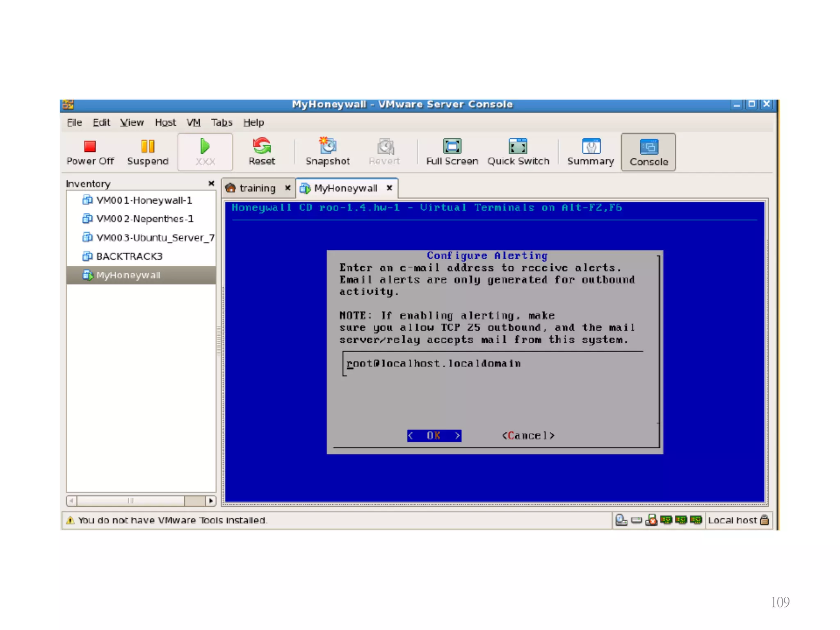
Task: Close the Inventory panel
Action: pyautogui.click(x=211, y=183)
